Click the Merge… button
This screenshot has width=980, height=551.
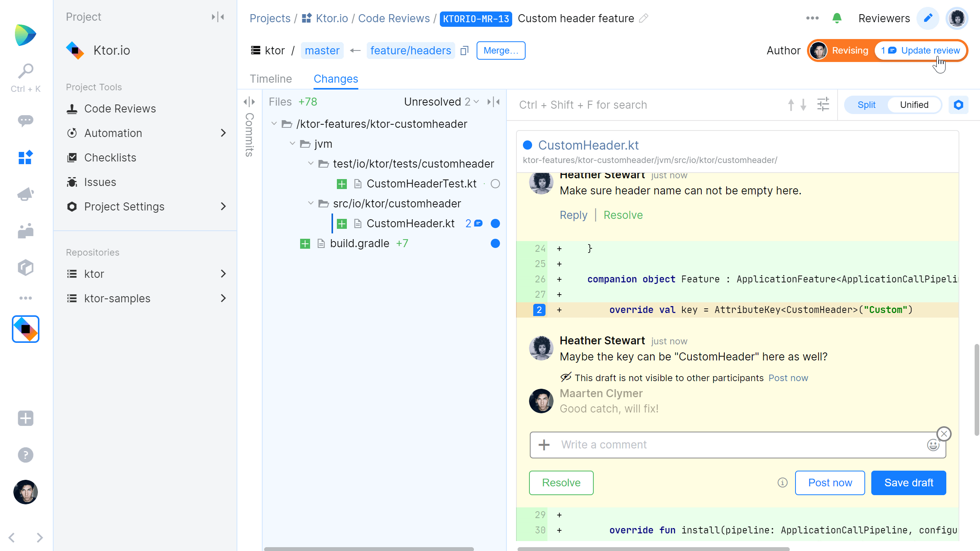tap(501, 51)
